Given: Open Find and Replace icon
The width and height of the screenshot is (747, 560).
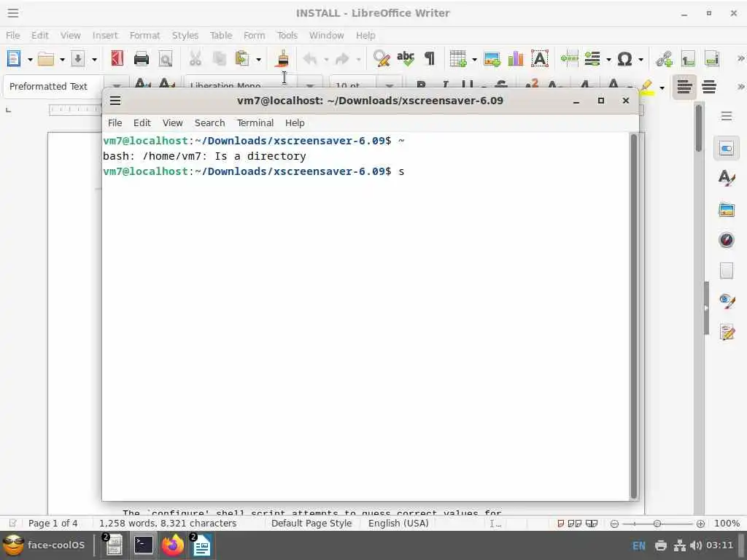Looking at the screenshot, I should tap(381, 58).
